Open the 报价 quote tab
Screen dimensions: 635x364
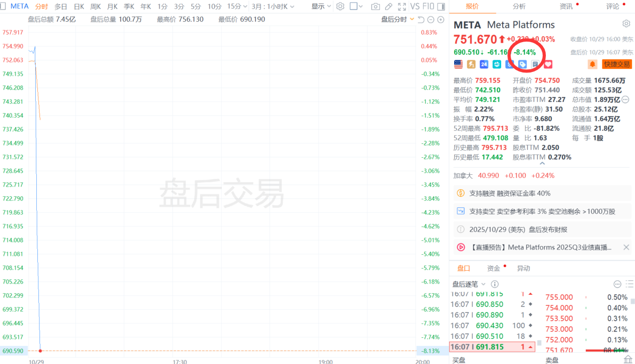point(472,6)
